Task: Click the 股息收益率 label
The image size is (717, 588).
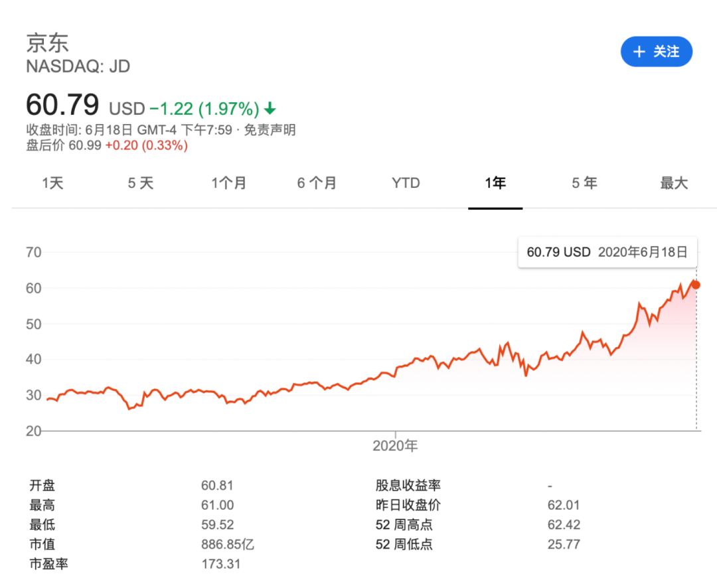Action: click(x=408, y=485)
